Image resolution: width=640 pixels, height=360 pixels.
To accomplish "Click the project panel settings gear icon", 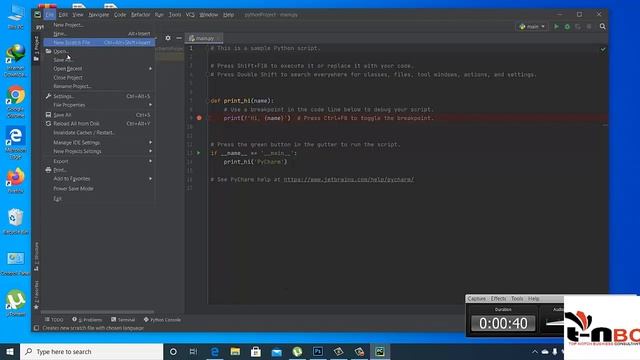I will click(x=168, y=38).
